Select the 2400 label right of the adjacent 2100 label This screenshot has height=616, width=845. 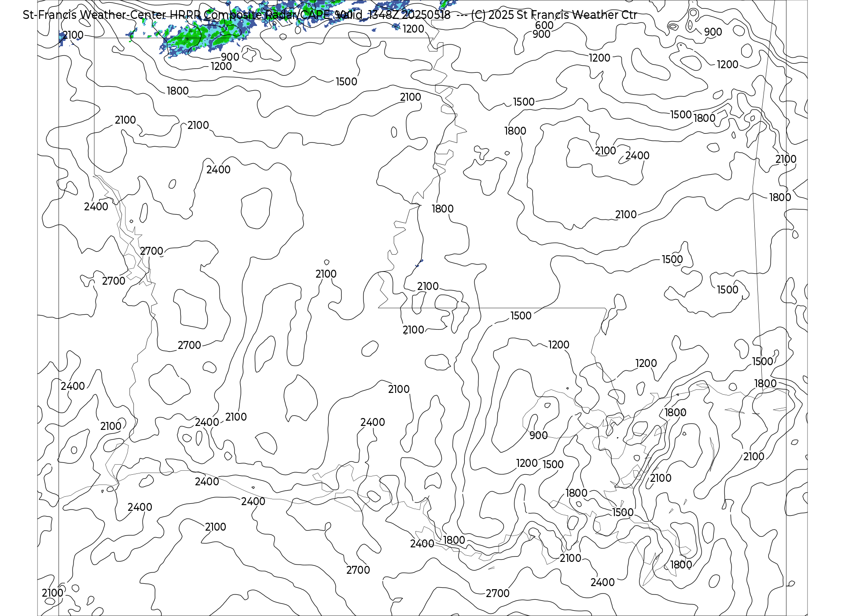click(637, 155)
